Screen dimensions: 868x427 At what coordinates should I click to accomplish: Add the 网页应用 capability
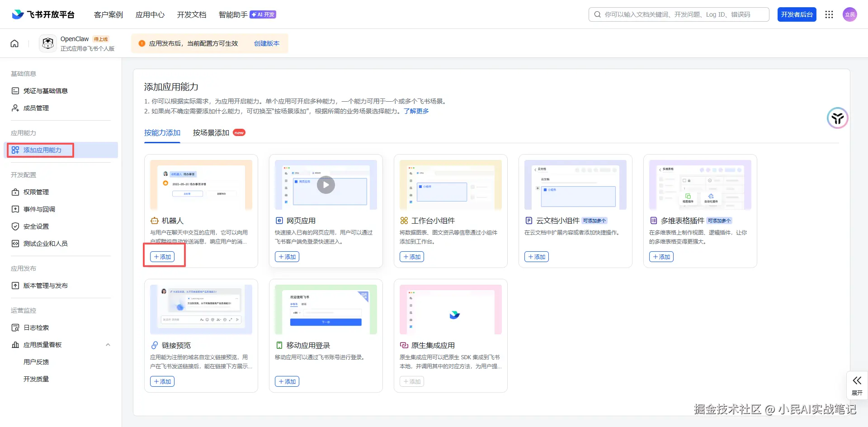coord(287,257)
